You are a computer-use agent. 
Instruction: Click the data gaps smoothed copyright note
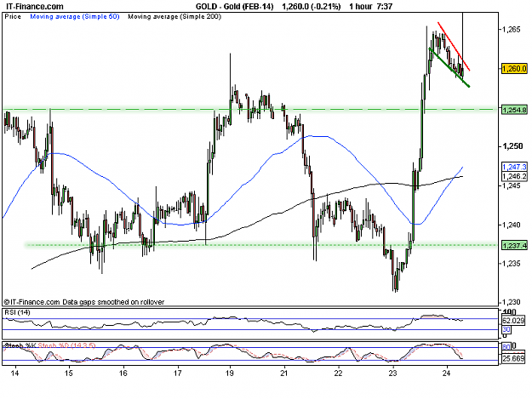pyautogui.click(x=83, y=302)
